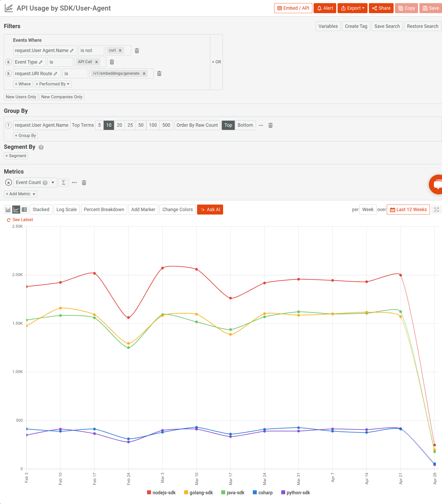Select Create Tag in the filter bar
This screenshot has width=442, height=504.
356,26
